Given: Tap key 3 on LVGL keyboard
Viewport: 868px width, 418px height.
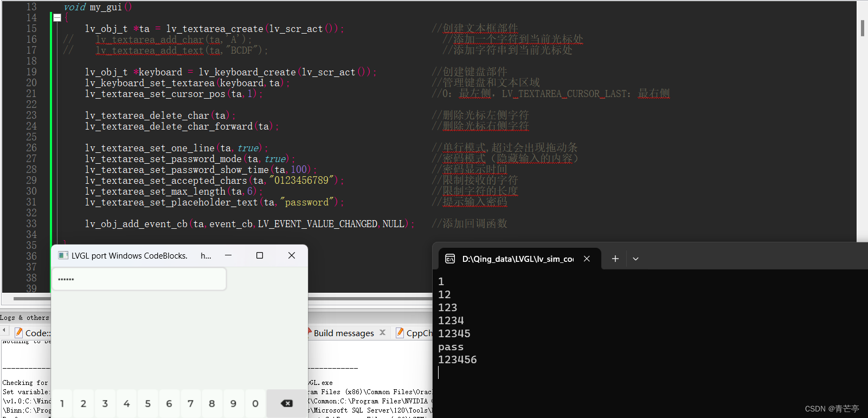Looking at the screenshot, I should coord(105,403).
